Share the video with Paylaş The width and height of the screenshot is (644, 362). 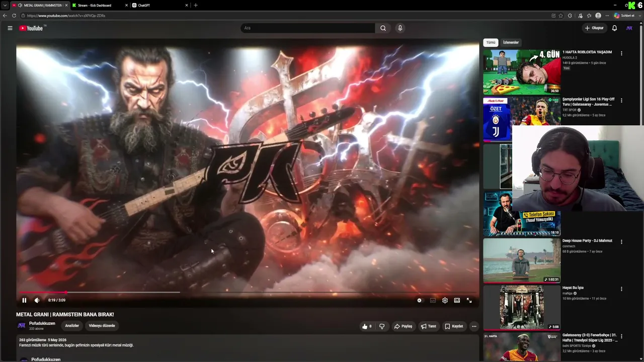pyautogui.click(x=403, y=326)
